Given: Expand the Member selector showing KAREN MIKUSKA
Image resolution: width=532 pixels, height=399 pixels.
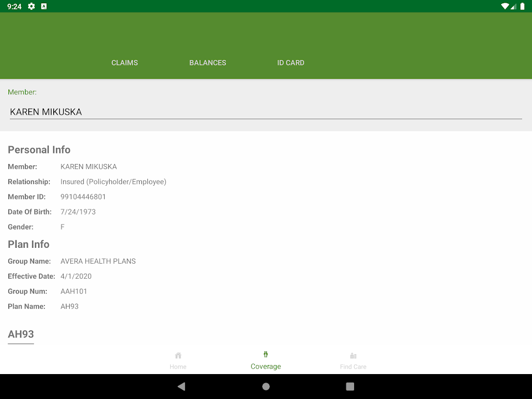Looking at the screenshot, I should click(x=266, y=112).
